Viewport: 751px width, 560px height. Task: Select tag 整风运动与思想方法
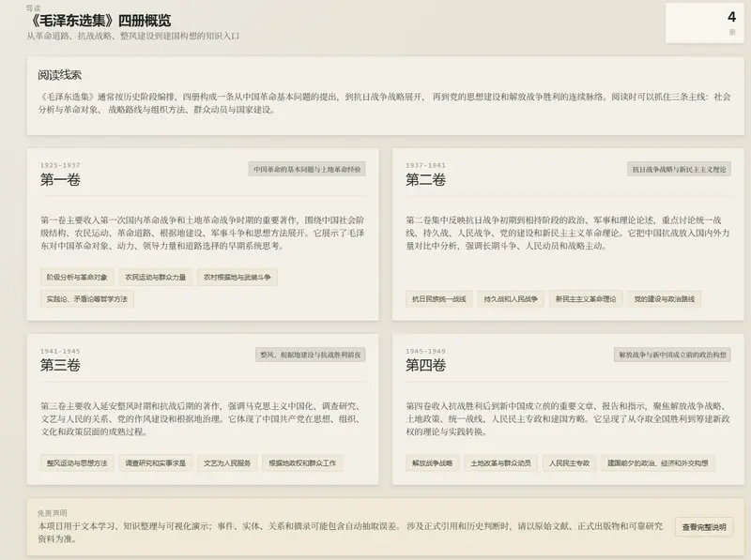(77, 462)
